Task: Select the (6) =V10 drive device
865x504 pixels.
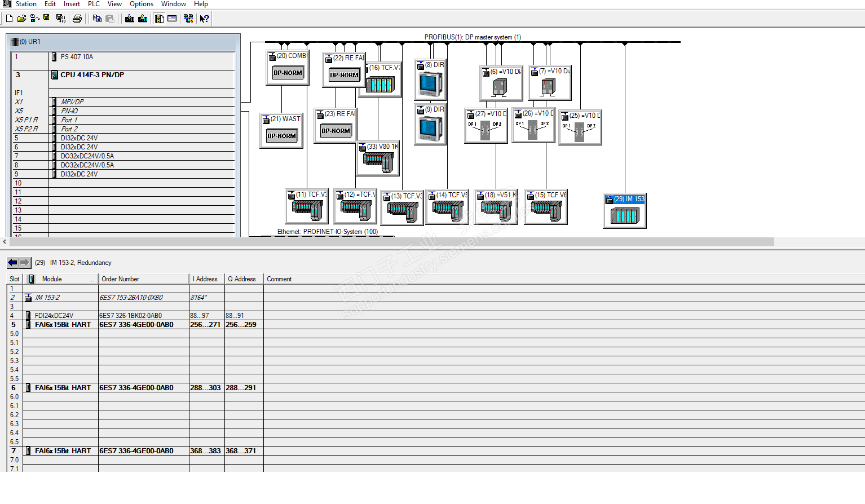Action: point(501,83)
